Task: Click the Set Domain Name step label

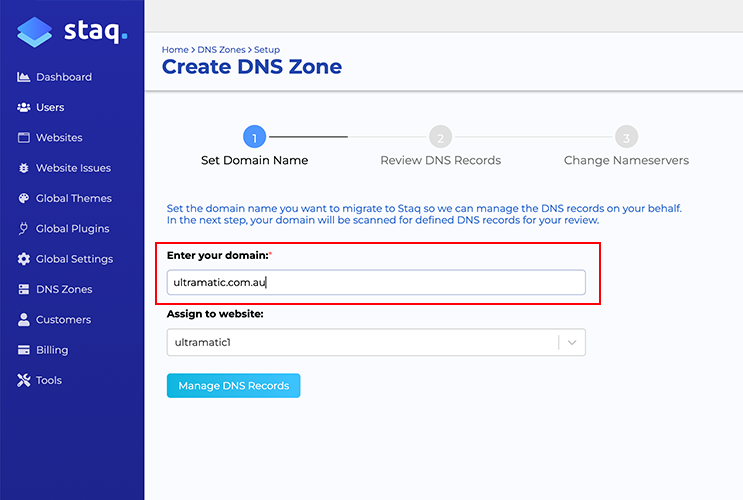Action: click(x=254, y=160)
